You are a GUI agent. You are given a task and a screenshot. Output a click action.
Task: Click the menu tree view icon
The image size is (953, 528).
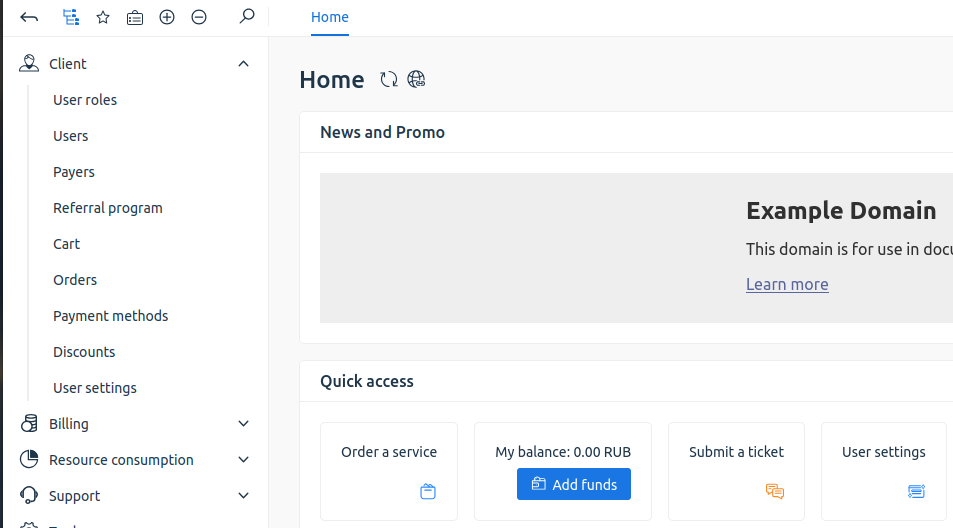70,17
